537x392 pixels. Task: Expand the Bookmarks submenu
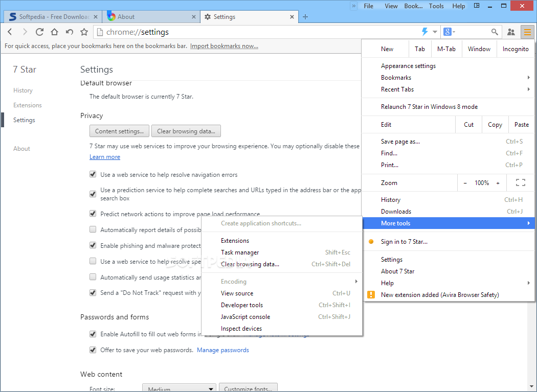coord(448,77)
